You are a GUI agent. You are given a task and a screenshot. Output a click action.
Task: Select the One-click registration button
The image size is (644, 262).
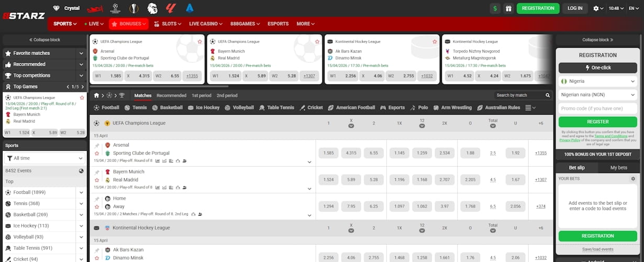[597, 68]
